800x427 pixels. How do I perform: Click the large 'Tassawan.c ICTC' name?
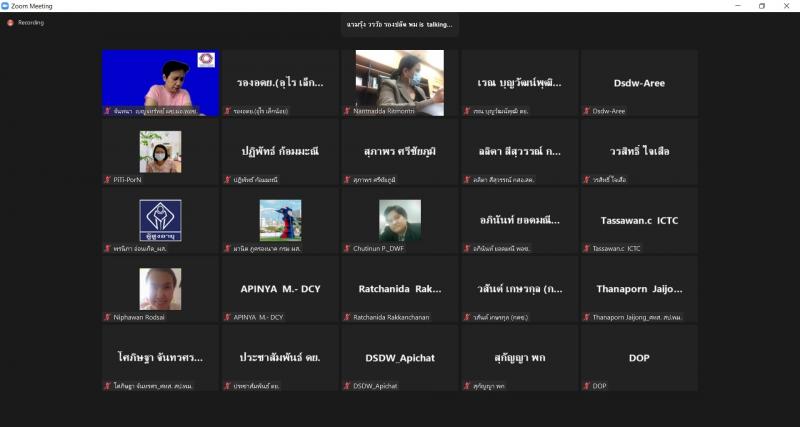(x=639, y=221)
